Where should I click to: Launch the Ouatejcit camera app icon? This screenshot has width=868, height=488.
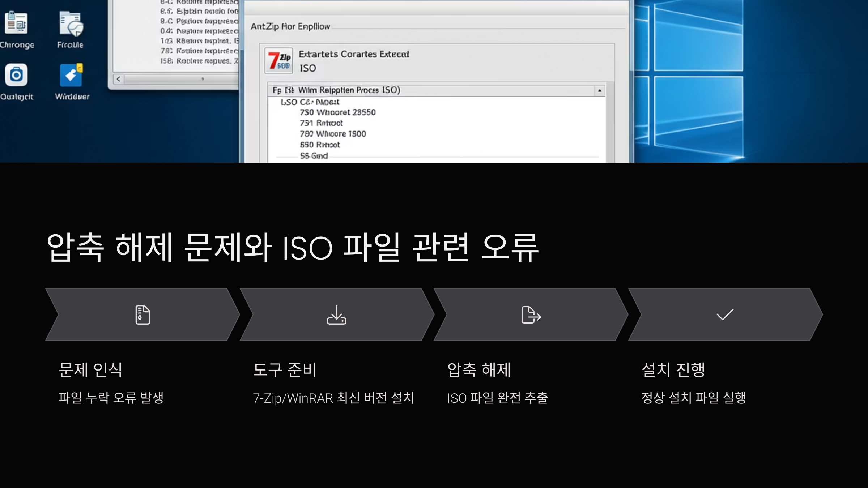[16, 75]
